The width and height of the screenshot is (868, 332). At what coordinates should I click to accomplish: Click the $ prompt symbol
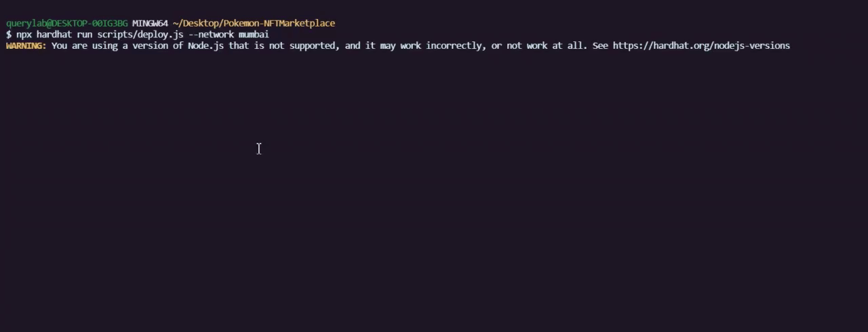tap(9, 34)
